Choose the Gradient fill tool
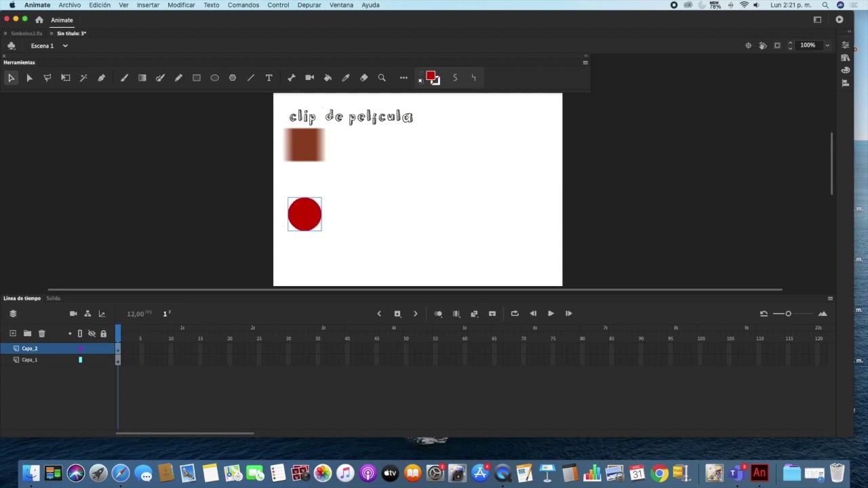This screenshot has width=868, height=488. 142,78
